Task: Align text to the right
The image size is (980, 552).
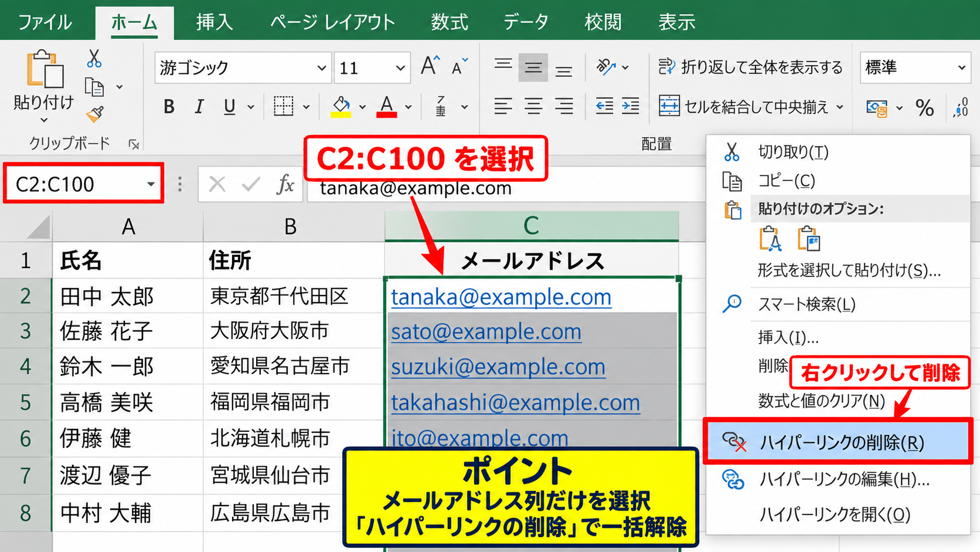Action: point(564,106)
